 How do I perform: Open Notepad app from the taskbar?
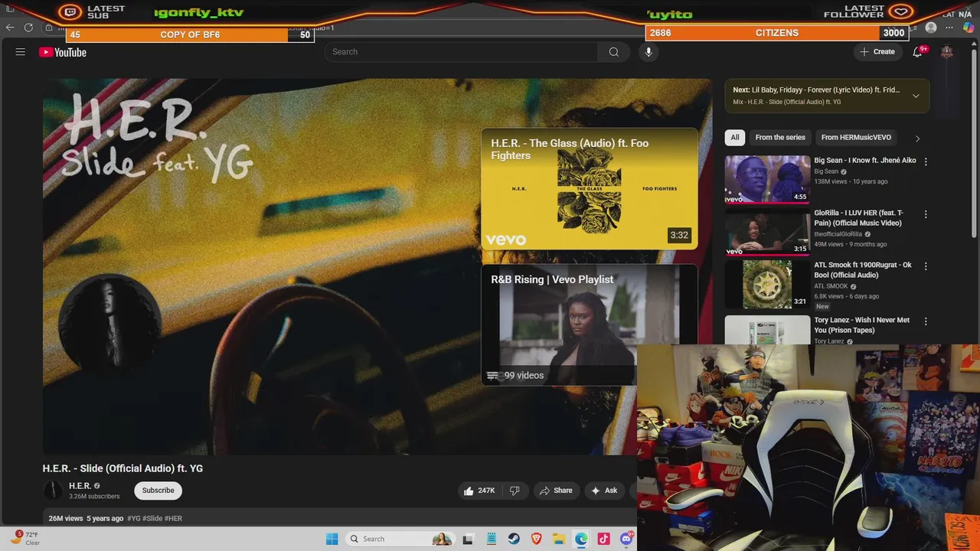click(492, 539)
